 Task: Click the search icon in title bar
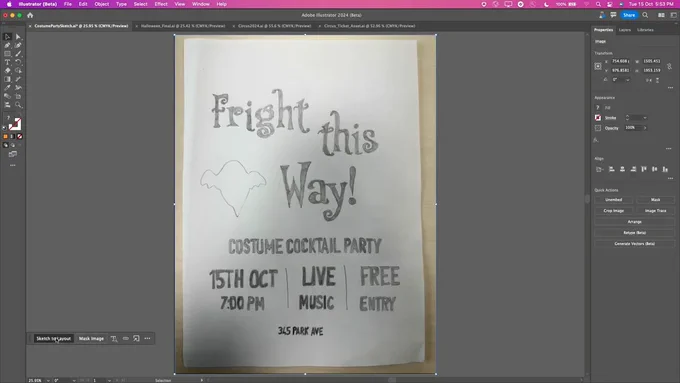645,15
